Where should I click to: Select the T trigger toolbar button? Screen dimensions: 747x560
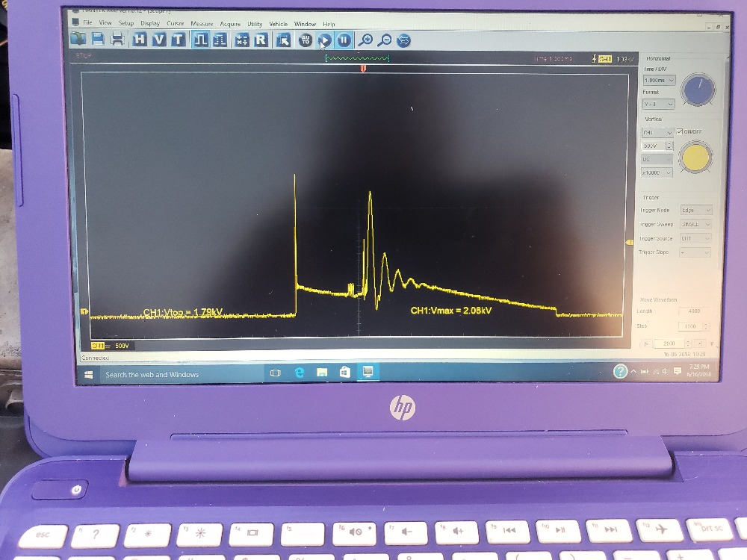[x=178, y=40]
